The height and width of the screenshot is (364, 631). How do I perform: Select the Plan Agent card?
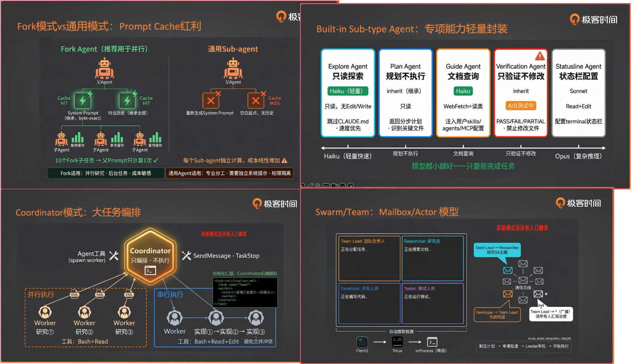click(405, 93)
